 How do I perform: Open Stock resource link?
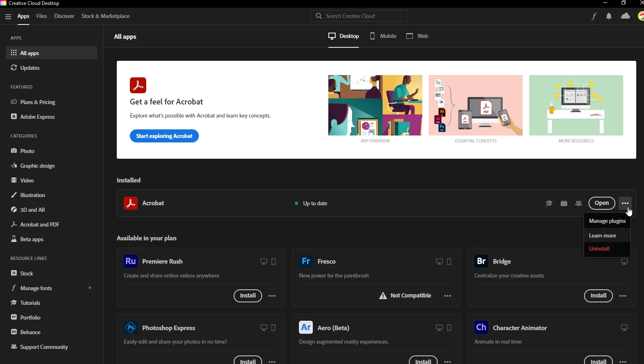51,273
